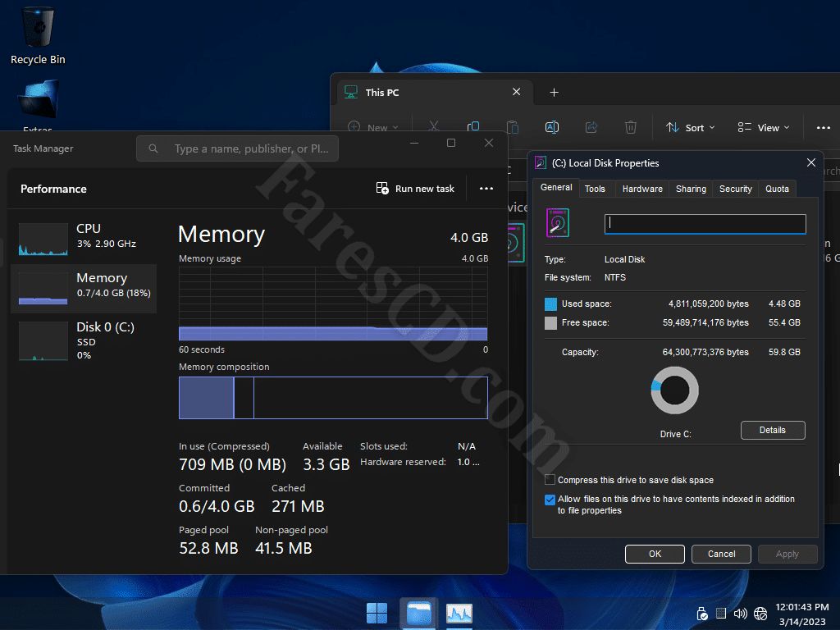Switch to Security tab in Disk Properties
The height and width of the screenshot is (630, 840).
point(736,189)
